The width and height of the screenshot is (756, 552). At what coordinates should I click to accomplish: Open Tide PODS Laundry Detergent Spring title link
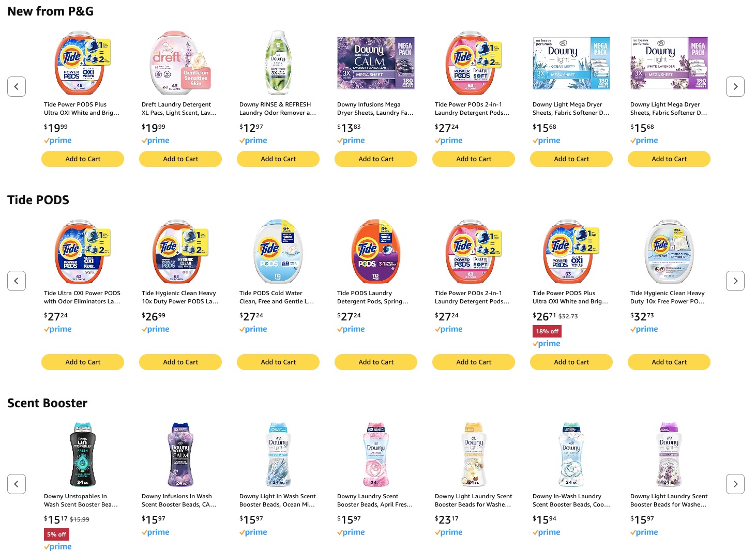pyautogui.click(x=372, y=297)
